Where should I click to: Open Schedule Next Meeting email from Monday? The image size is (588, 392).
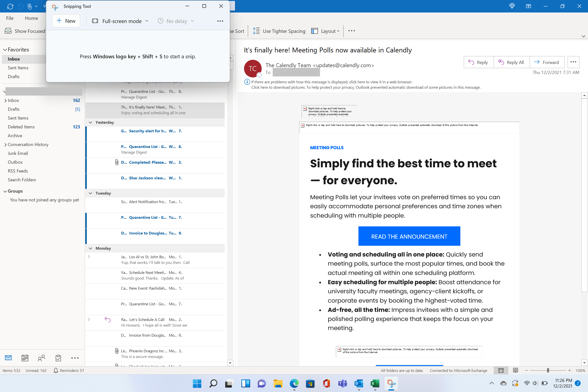(155, 275)
